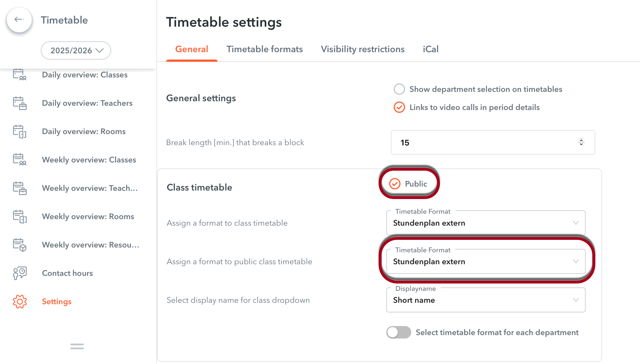Viewport: 640px width, 364px height.
Task: Click the Settings gear icon
Action: point(20,301)
